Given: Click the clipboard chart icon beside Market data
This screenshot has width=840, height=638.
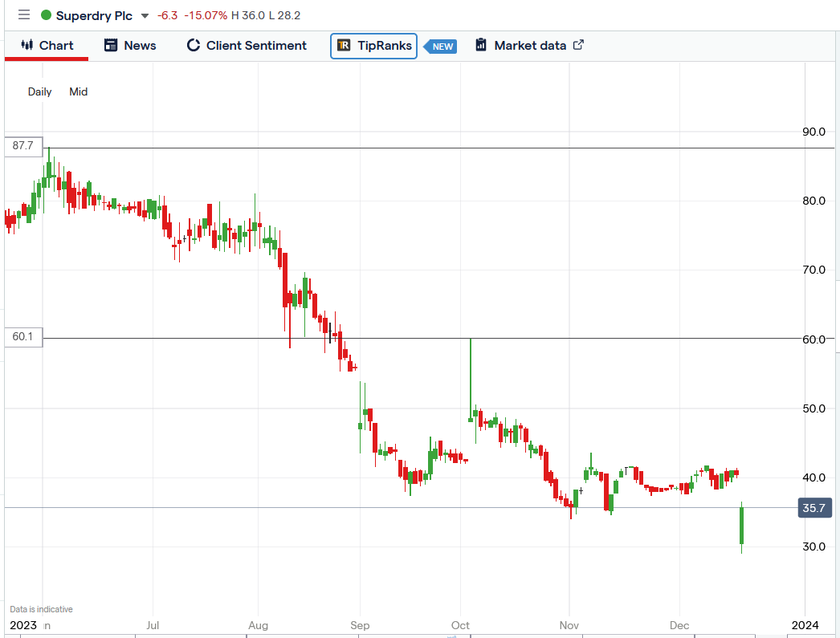Looking at the screenshot, I should [x=481, y=45].
